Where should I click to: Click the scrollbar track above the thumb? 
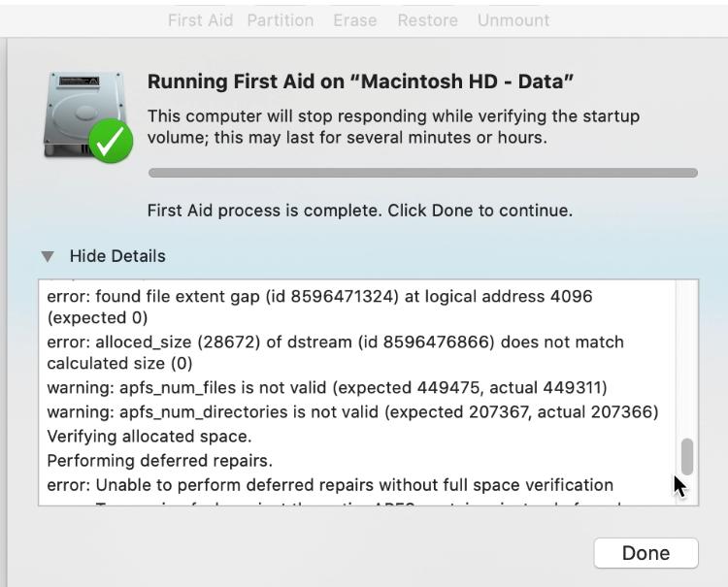(687, 360)
